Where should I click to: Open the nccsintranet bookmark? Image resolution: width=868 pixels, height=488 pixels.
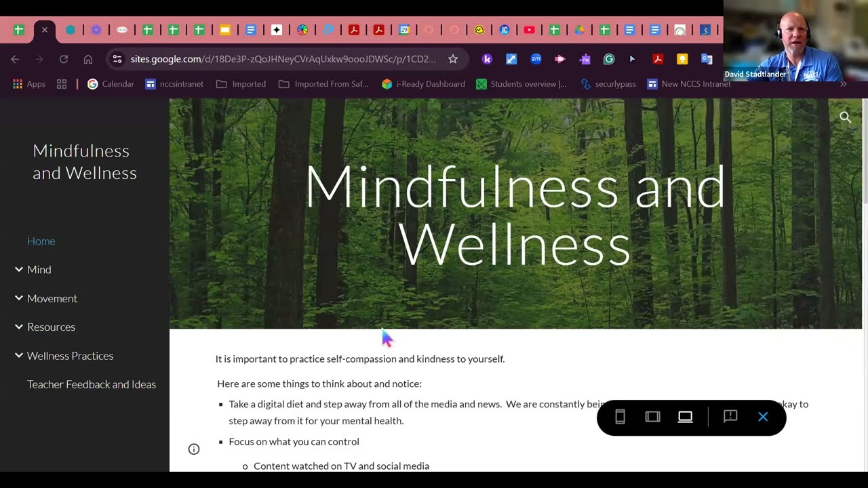coord(174,84)
